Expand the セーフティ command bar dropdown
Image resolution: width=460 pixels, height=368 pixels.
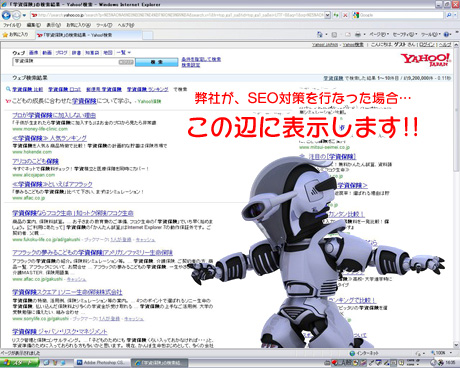tap(405, 34)
